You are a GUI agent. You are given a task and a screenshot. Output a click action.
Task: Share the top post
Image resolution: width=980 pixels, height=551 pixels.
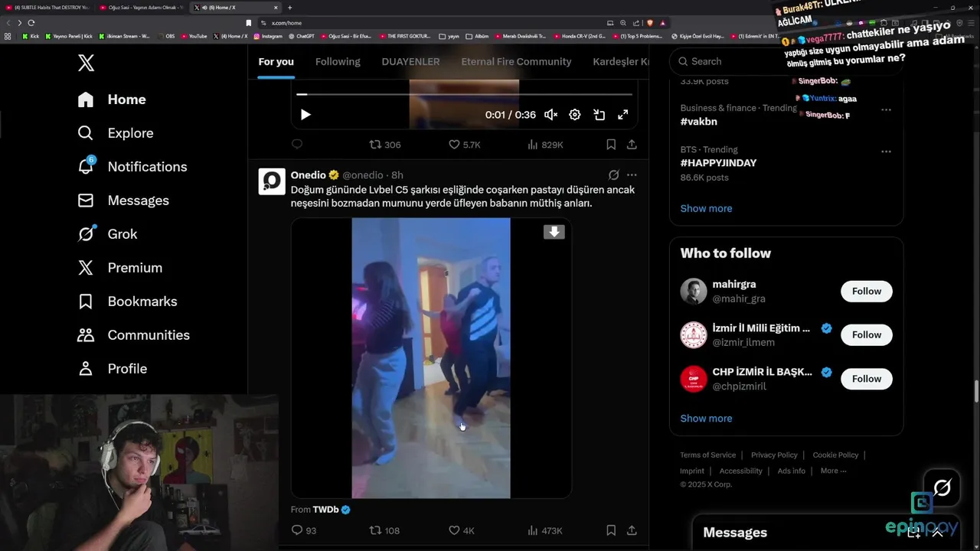click(632, 144)
